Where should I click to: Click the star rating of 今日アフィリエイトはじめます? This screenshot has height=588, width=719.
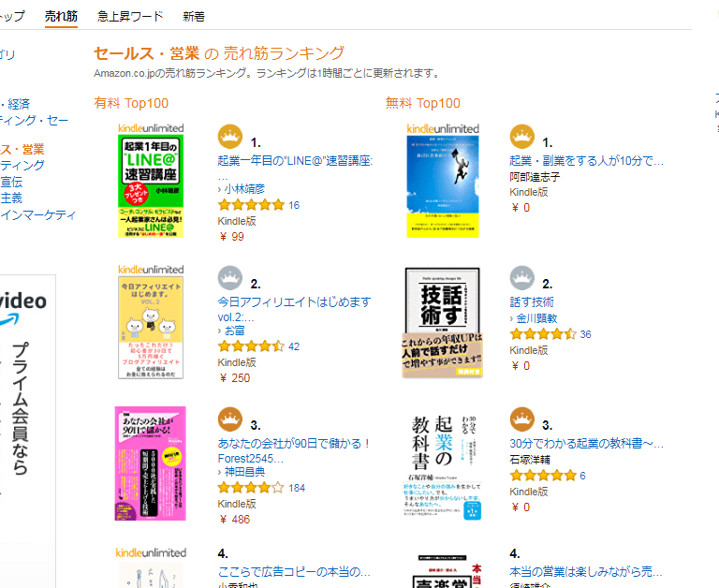coord(251,345)
